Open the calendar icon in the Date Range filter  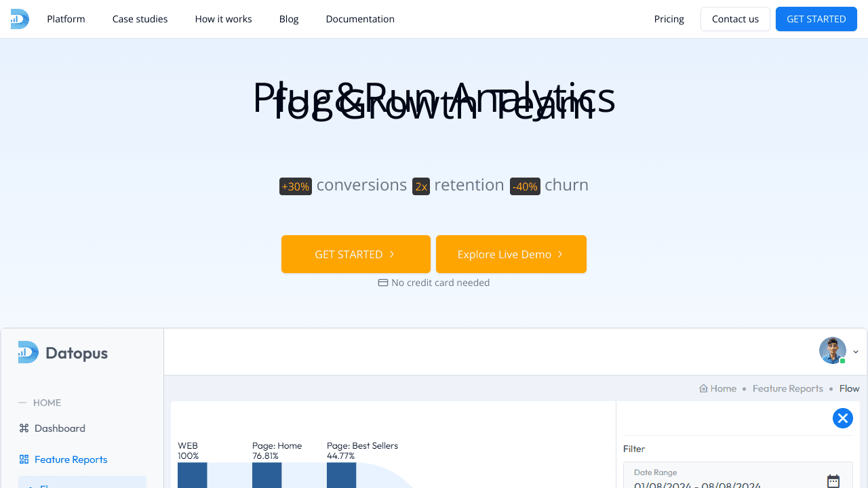pos(833,481)
